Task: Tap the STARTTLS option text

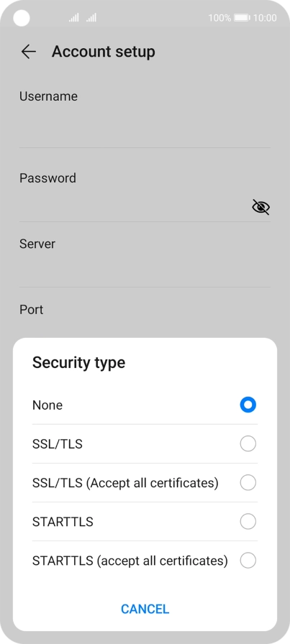Action: (x=63, y=522)
